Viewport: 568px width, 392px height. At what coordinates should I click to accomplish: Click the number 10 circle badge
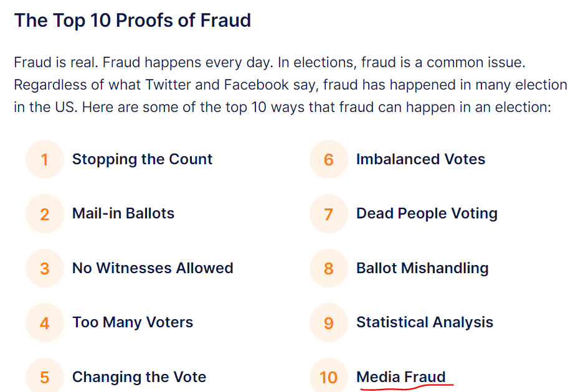coord(329,377)
